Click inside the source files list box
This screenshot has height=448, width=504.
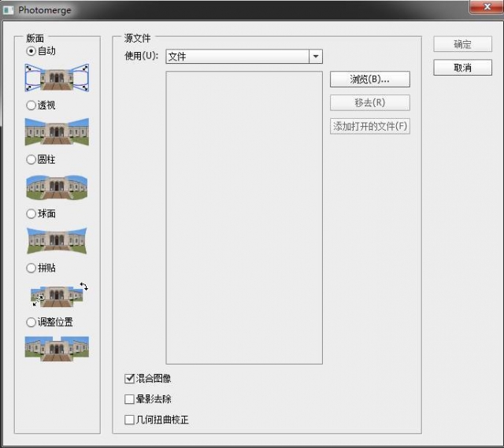point(244,218)
